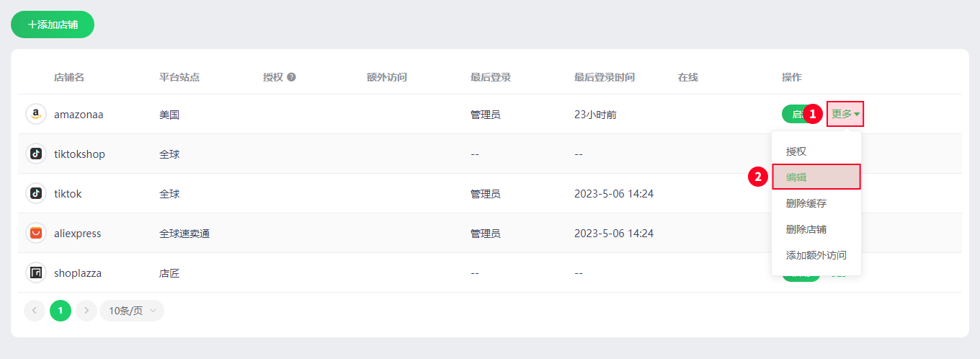980x359 pixels.
Task: Click the 添加店铺 button
Action: tap(53, 25)
